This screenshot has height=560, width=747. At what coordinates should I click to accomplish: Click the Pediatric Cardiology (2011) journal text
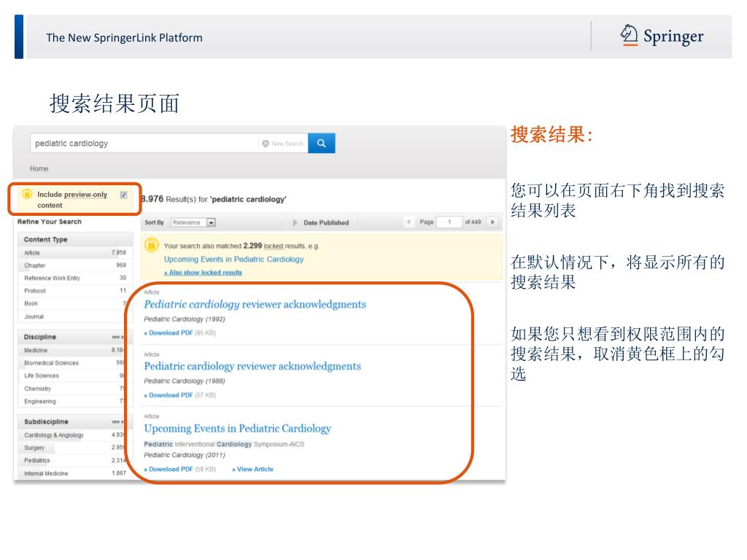point(185,455)
